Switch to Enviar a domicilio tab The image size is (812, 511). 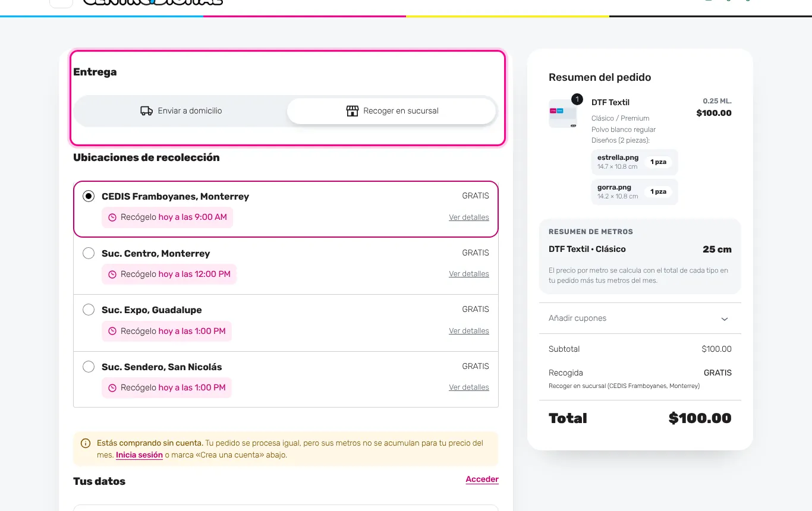(181, 111)
